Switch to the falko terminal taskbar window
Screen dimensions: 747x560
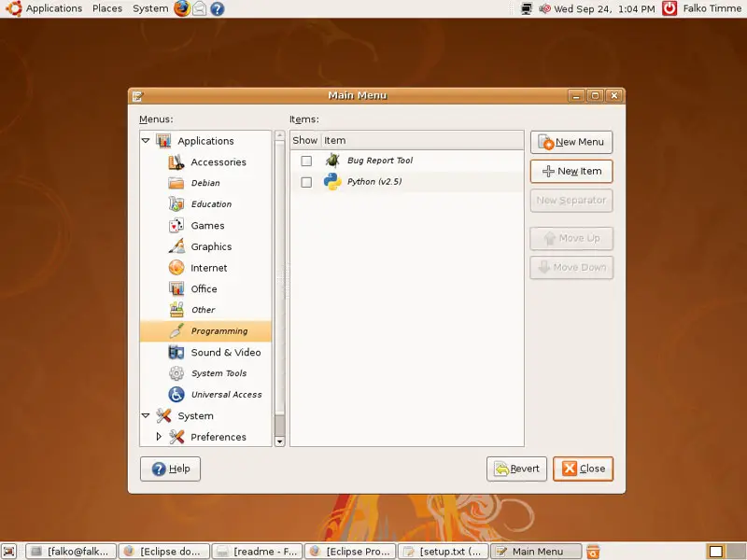pyautogui.click(x=71, y=551)
